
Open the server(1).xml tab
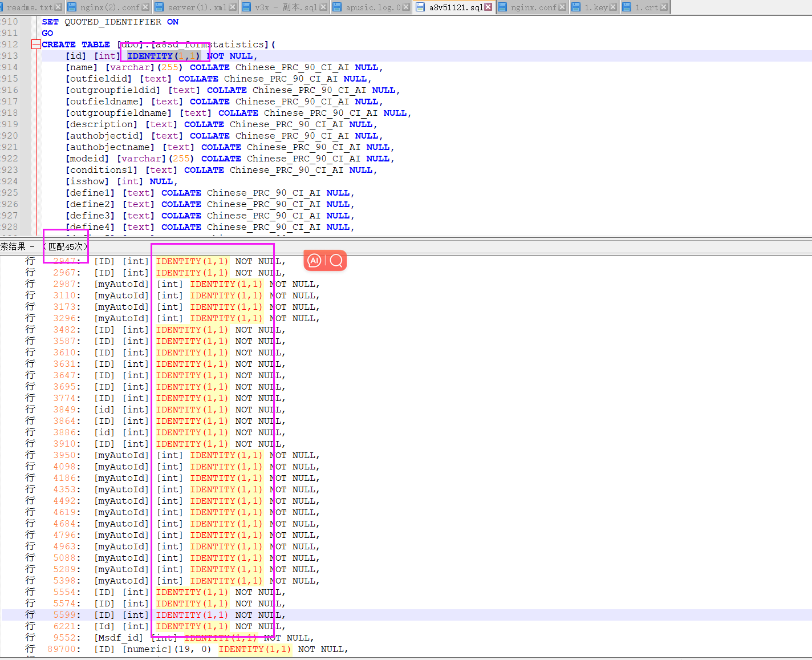pyautogui.click(x=197, y=7)
